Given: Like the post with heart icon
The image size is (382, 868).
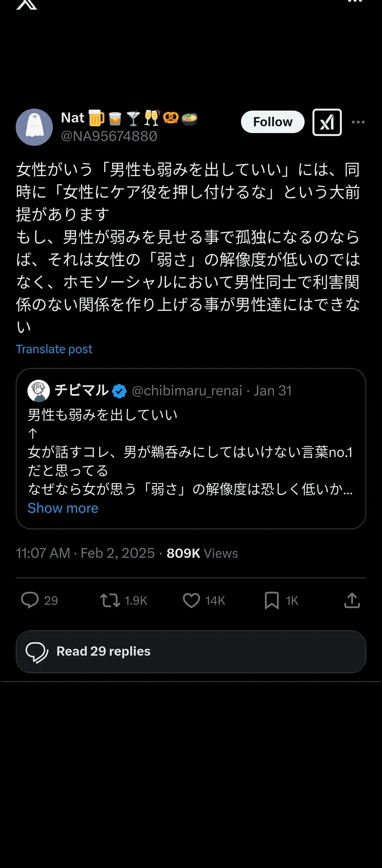Looking at the screenshot, I should coord(191,600).
